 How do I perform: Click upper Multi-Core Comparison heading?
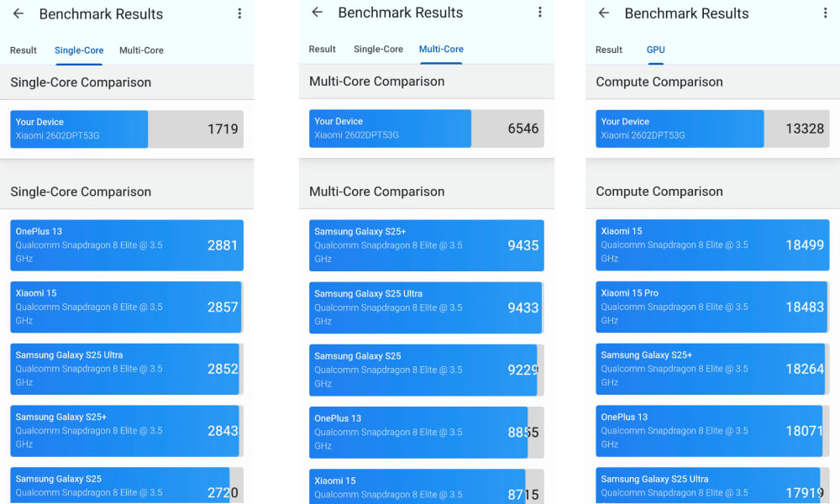[376, 81]
